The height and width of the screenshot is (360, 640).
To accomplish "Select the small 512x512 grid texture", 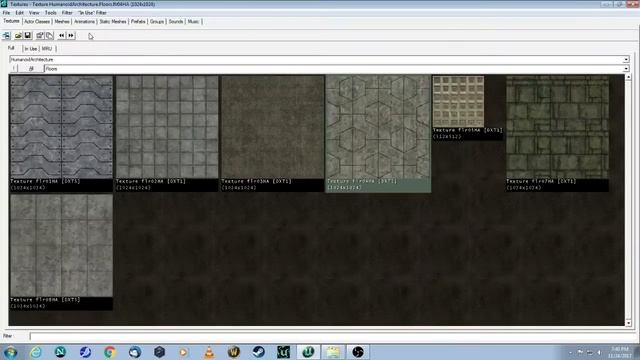I will (458, 101).
